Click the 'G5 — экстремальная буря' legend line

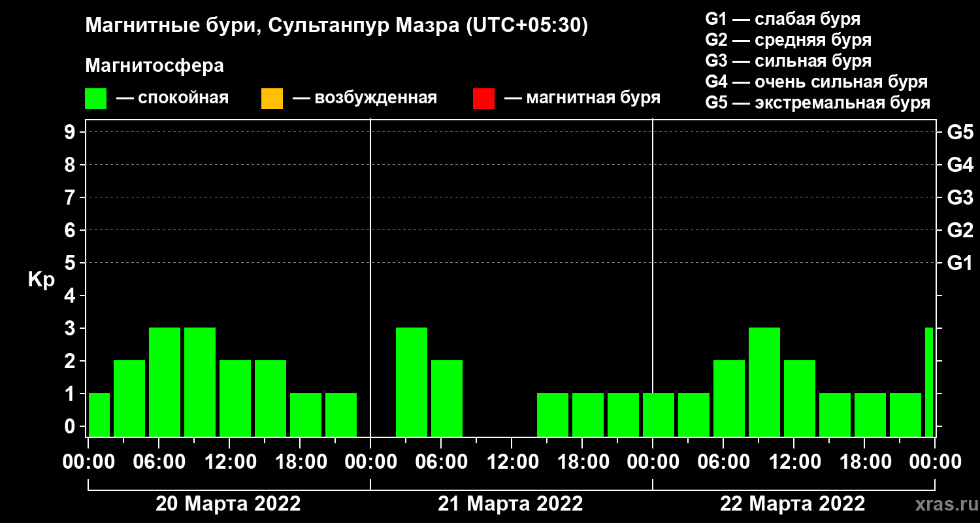pyautogui.click(x=818, y=103)
